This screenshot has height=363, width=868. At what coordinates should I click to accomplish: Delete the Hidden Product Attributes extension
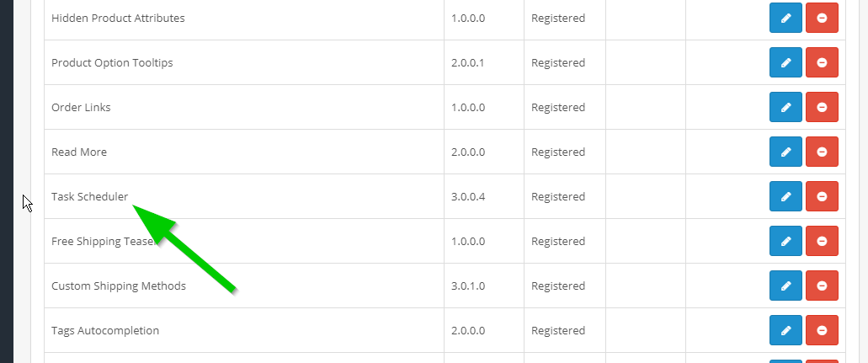click(822, 18)
